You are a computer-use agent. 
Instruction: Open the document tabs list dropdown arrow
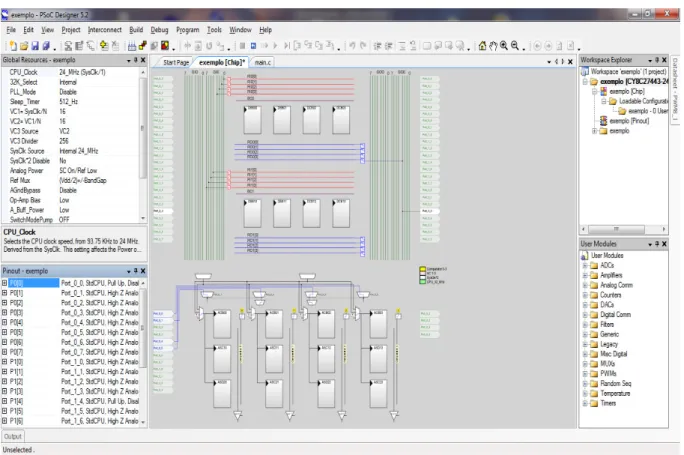click(x=549, y=62)
